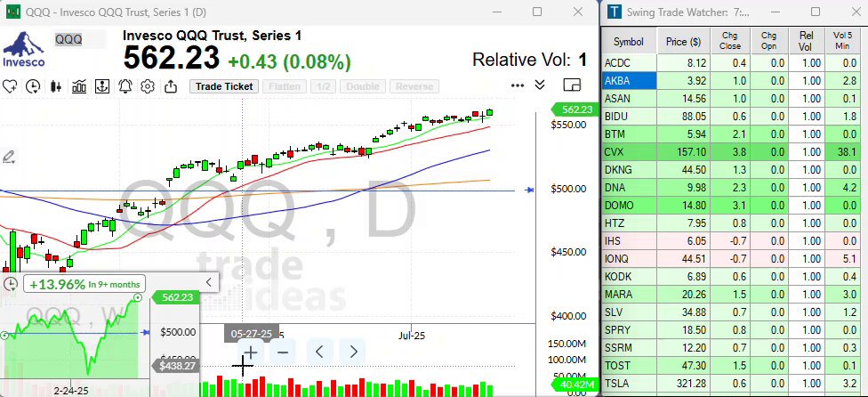This screenshot has width=868, height=397.
Task: Click the QQQ chart window title icon
Action: click(x=12, y=11)
